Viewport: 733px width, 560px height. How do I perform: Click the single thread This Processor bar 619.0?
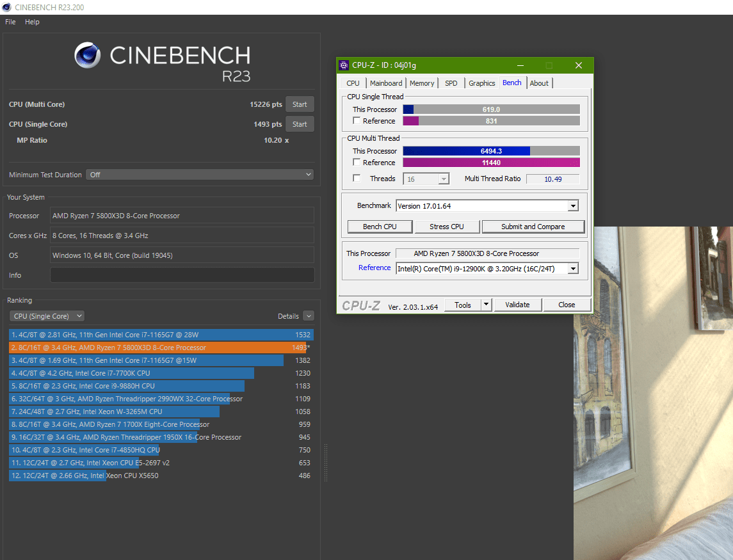coord(491,109)
